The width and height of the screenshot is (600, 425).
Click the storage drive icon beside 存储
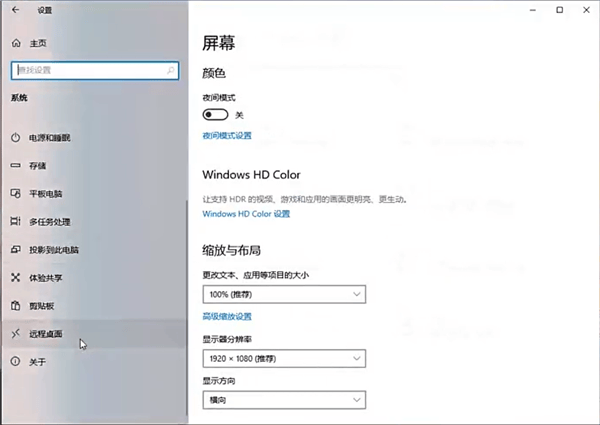[15, 165]
